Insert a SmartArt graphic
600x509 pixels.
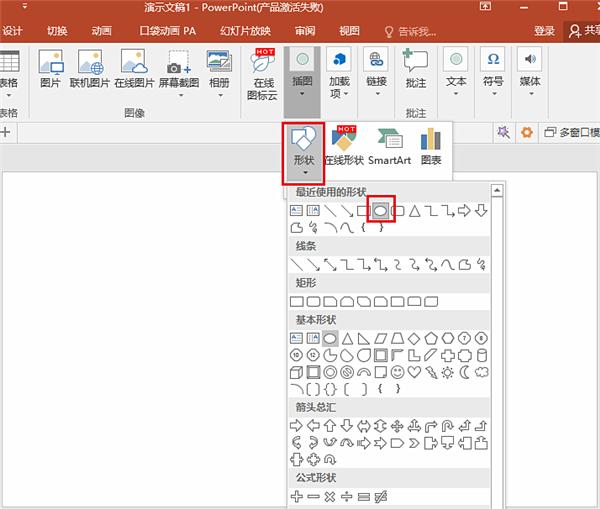[x=390, y=147]
